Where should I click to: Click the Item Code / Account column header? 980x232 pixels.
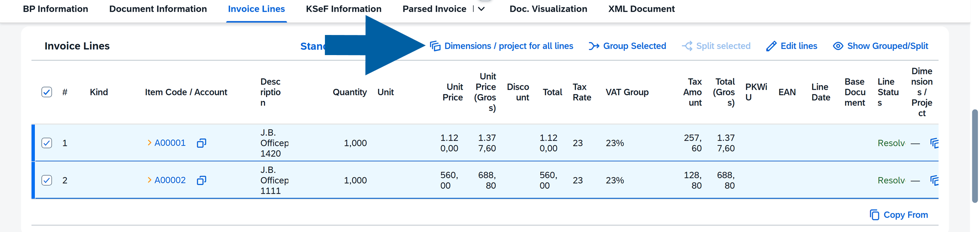[x=186, y=92]
